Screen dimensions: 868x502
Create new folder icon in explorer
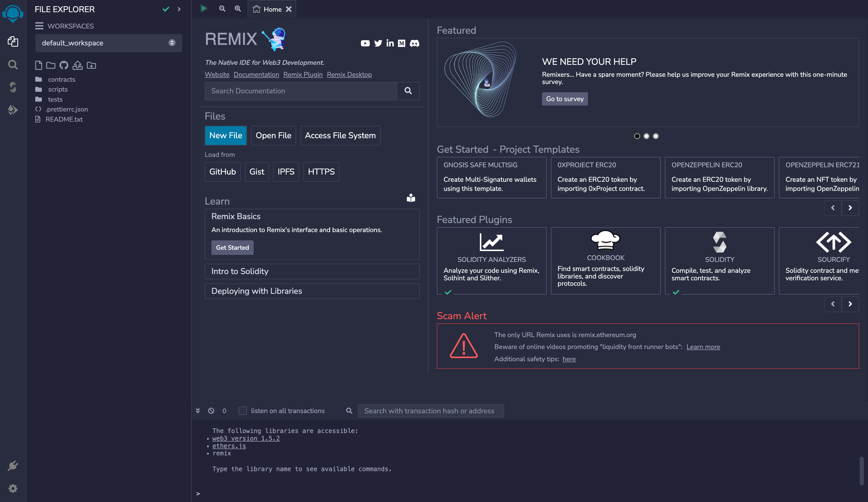[x=51, y=65]
